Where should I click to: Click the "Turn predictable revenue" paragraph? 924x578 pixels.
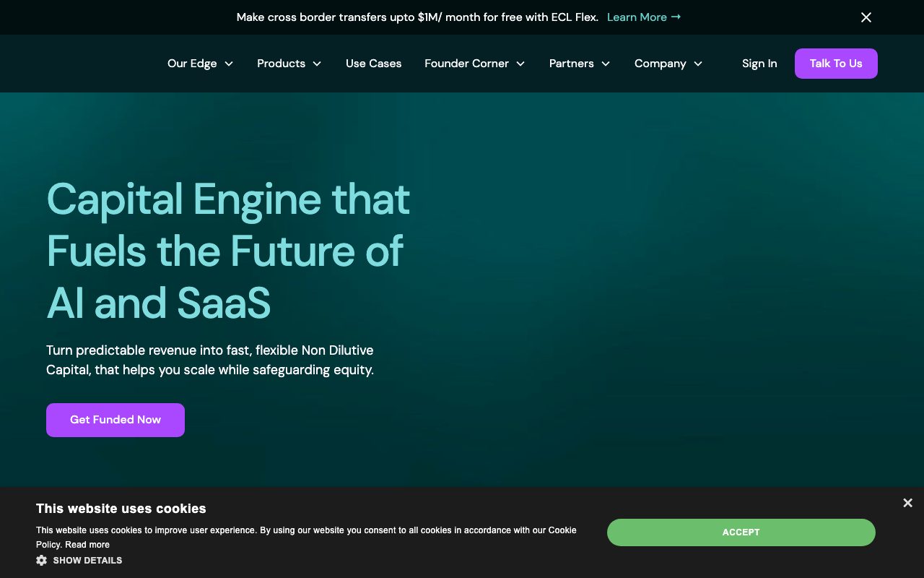pyautogui.click(x=210, y=361)
